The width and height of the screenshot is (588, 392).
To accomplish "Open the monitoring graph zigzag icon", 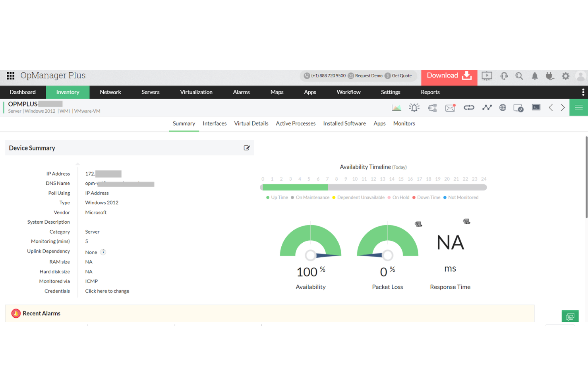I will [487, 107].
